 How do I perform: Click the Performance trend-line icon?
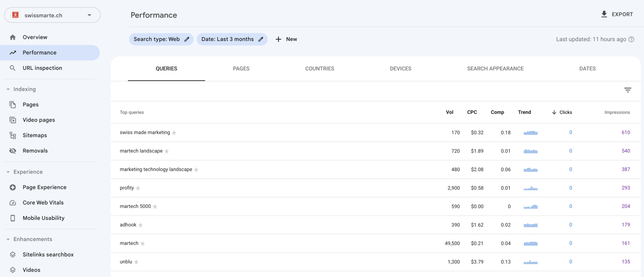coord(13,53)
